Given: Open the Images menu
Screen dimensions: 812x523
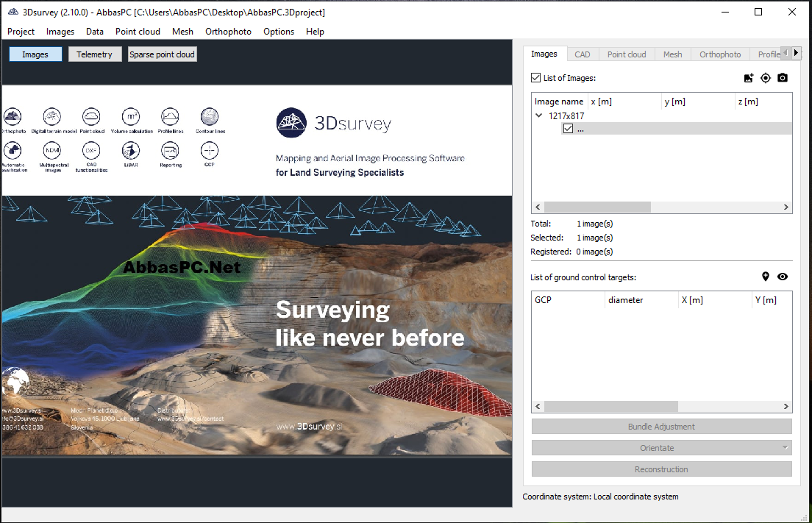Looking at the screenshot, I should [60, 32].
